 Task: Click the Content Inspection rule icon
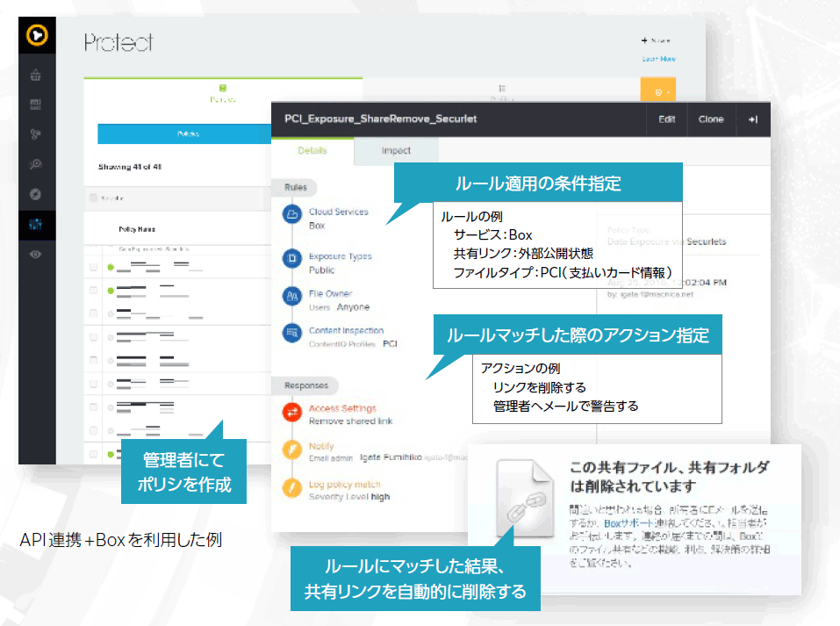point(292,333)
